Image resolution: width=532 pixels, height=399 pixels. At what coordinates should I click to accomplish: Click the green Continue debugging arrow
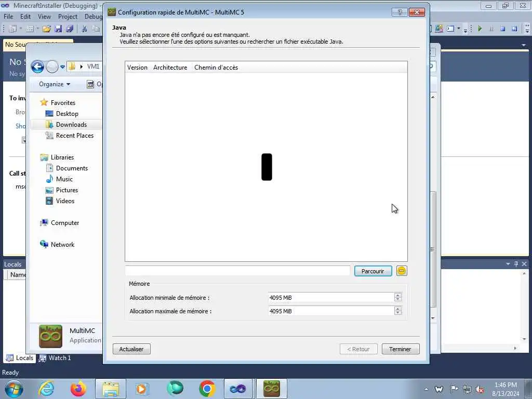[x=480, y=29]
